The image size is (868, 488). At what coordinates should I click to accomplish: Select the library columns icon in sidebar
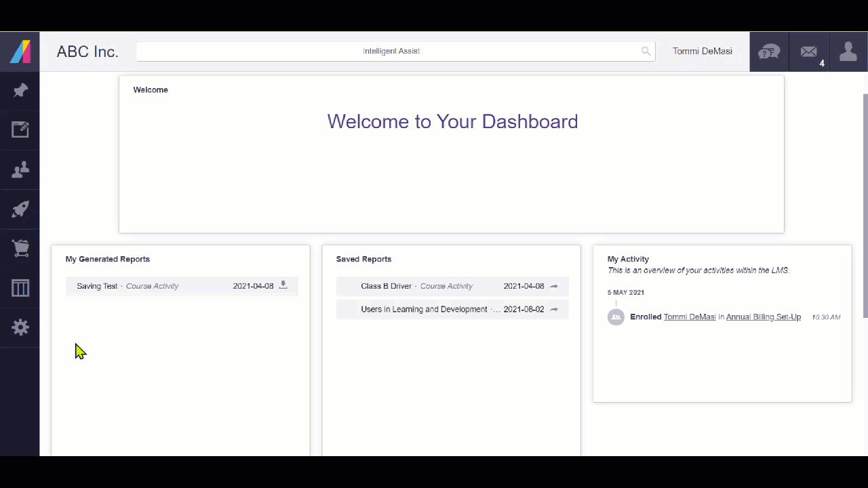coord(20,288)
